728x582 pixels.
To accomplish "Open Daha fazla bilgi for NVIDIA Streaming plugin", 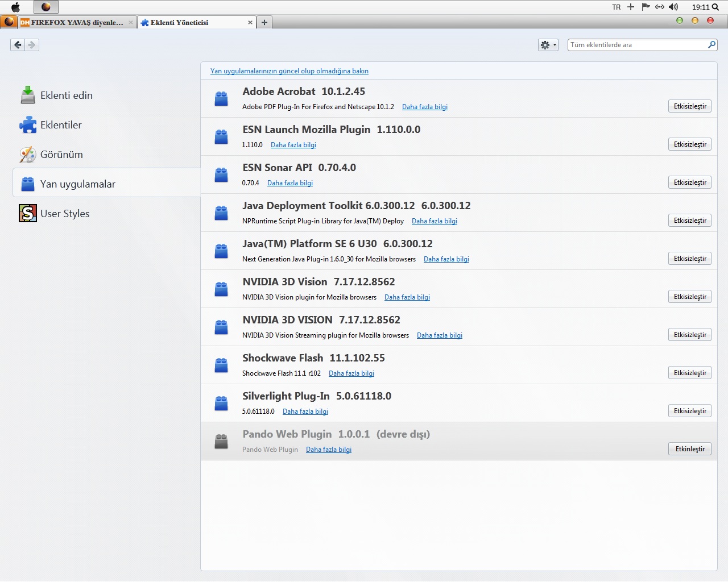I will pyautogui.click(x=440, y=335).
